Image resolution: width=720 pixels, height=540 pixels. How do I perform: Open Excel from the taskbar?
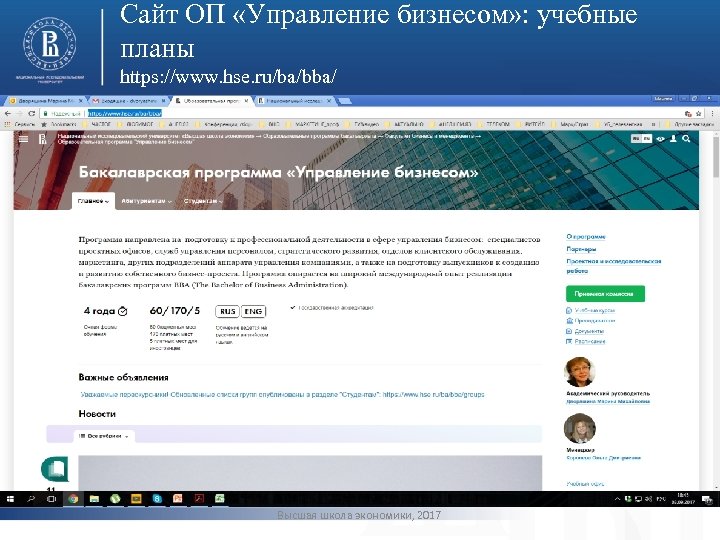[x=219, y=499]
